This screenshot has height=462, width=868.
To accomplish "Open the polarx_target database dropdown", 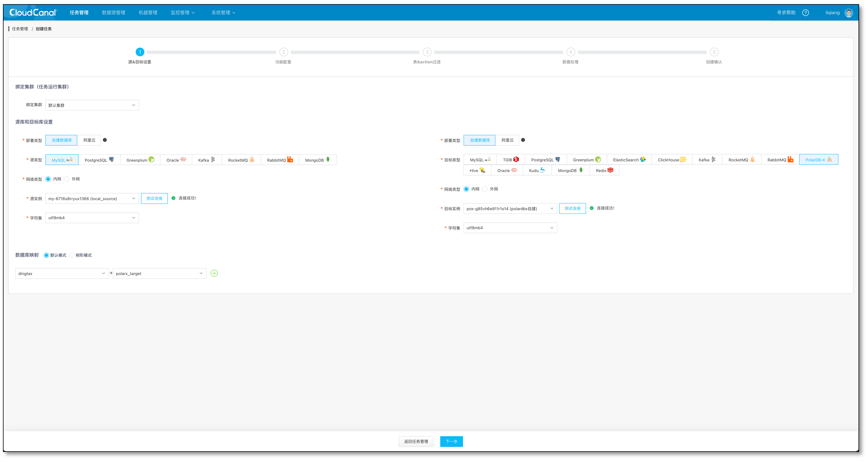I will pos(159,273).
